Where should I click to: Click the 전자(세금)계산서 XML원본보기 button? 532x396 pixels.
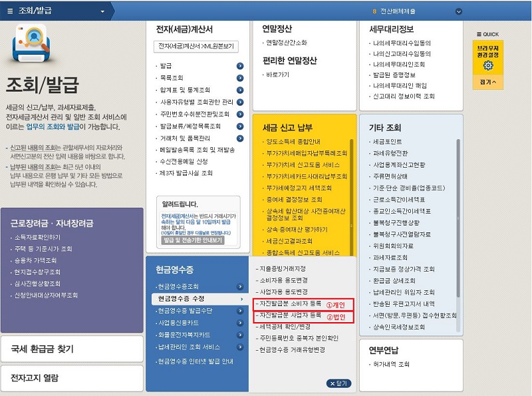196,47
